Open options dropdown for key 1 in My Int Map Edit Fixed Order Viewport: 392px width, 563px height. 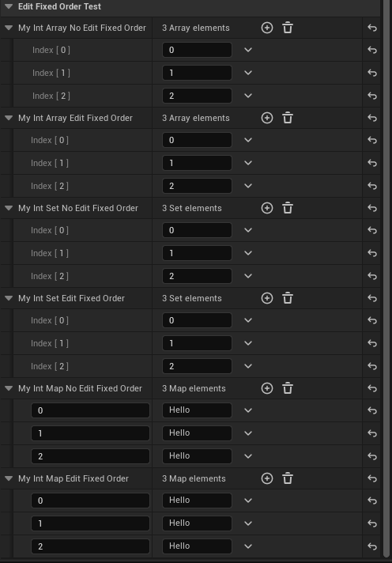pyautogui.click(x=248, y=523)
